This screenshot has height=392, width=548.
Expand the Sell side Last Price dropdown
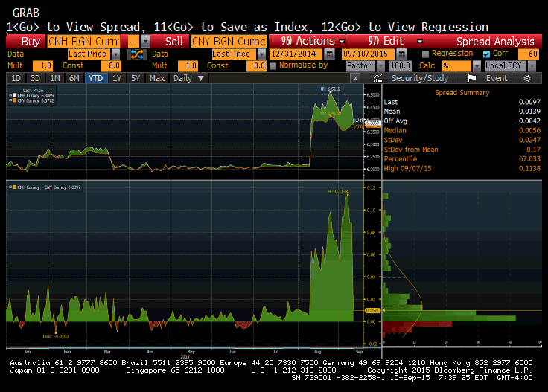coord(261,54)
